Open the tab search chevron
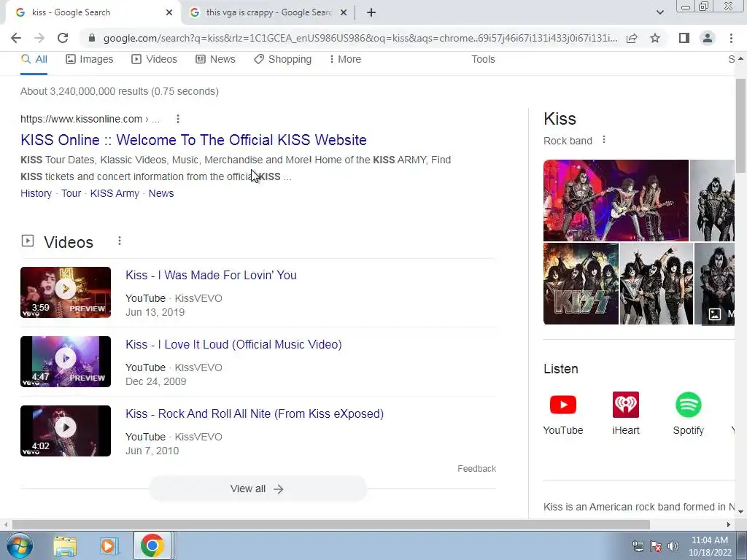The height and width of the screenshot is (560, 747). pos(659,12)
